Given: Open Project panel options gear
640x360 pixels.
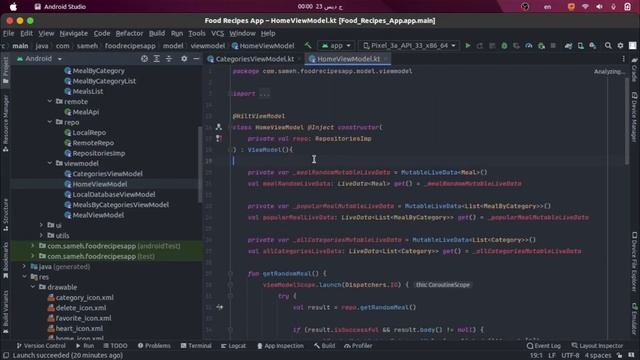Looking at the screenshot, I should tap(184, 59).
